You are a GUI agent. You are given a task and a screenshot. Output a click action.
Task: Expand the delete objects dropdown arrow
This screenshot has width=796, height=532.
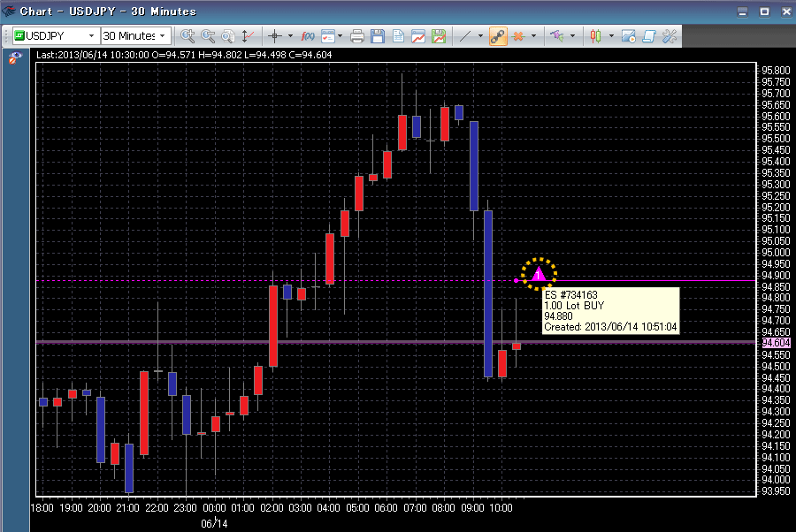(x=533, y=36)
